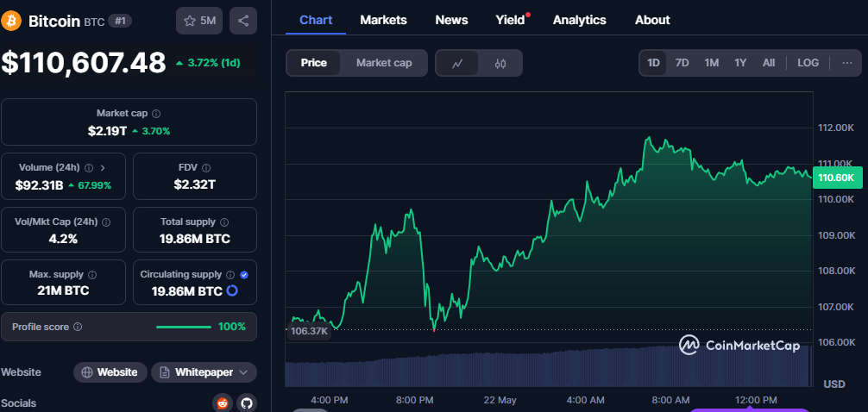Show Max. supply info icon
The height and width of the screenshot is (412, 868).
(x=92, y=274)
